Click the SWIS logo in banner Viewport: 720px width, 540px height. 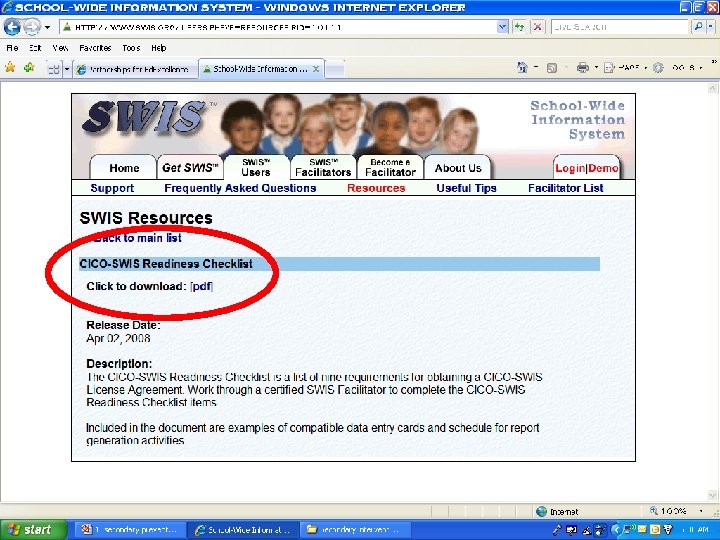pos(145,118)
